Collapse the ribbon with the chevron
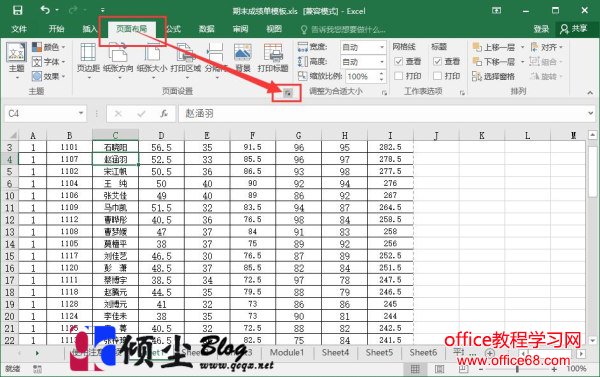 (590, 93)
